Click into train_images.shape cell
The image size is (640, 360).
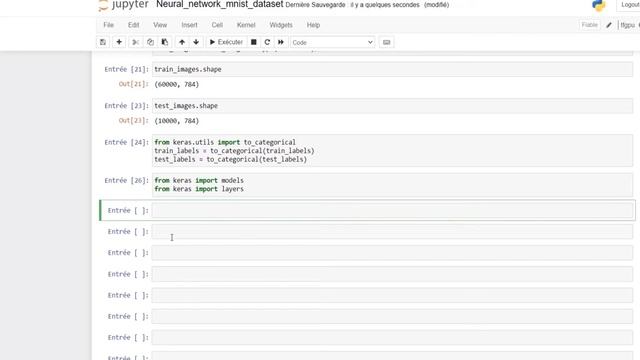coord(392,69)
